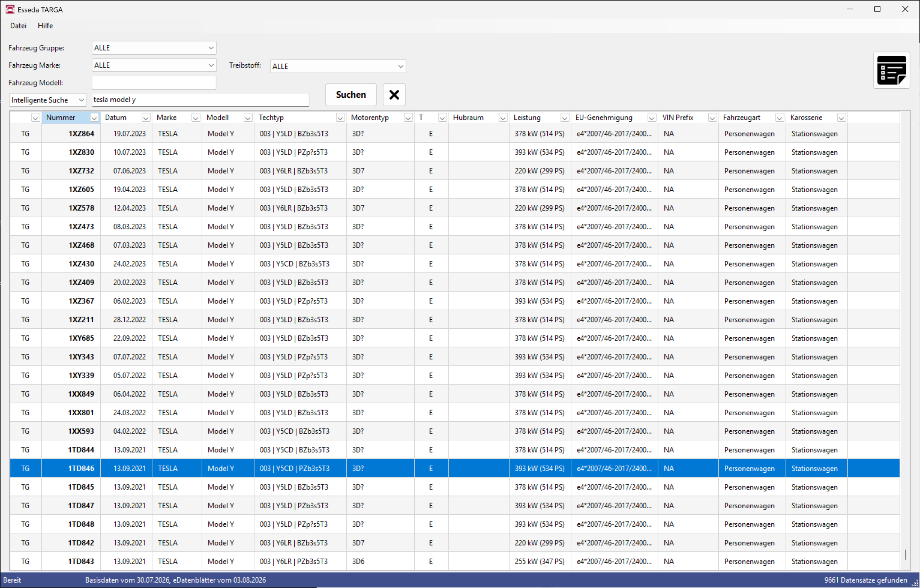Select row number 1XZ473
The image size is (920, 588).
[x=455, y=226]
